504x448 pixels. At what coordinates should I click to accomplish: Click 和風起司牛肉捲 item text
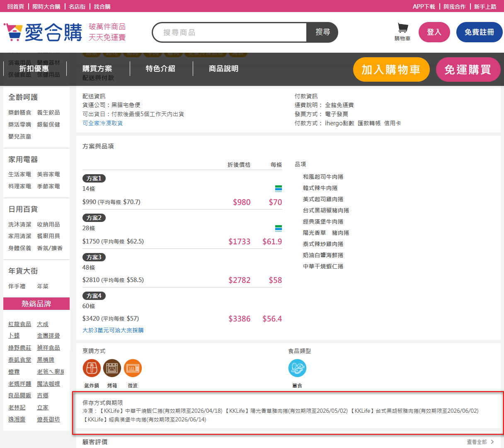click(323, 177)
